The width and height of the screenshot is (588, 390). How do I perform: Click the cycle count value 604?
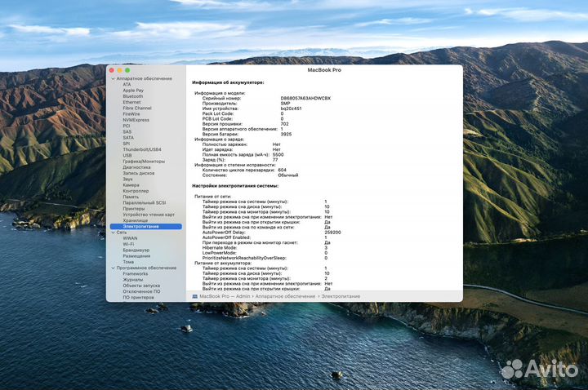click(282, 170)
